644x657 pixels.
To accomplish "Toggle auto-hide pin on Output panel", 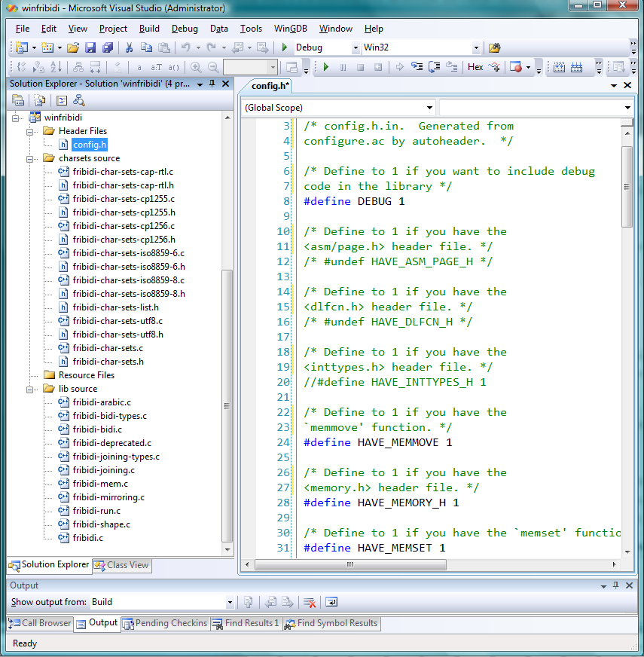I will pyautogui.click(x=616, y=585).
